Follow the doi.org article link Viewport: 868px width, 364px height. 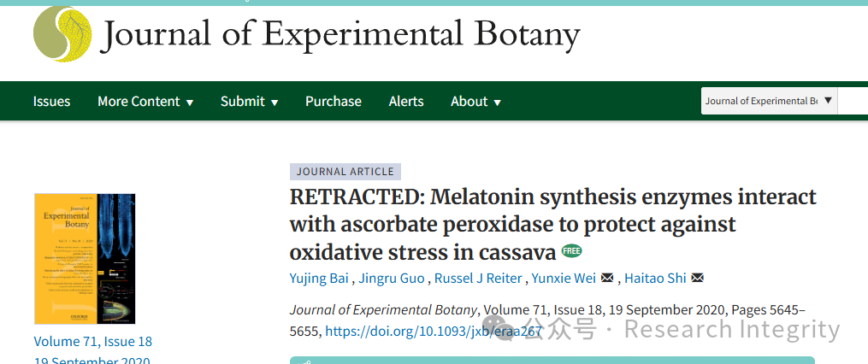(x=433, y=331)
